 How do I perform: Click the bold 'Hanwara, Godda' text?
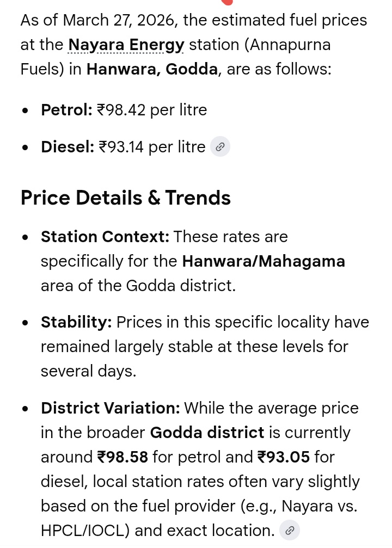coord(152,70)
